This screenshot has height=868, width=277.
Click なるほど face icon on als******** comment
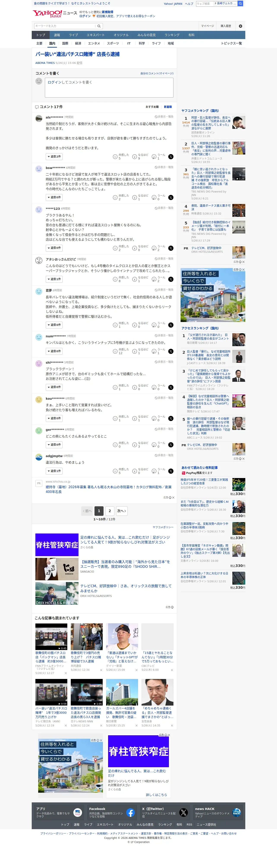(x=134, y=157)
